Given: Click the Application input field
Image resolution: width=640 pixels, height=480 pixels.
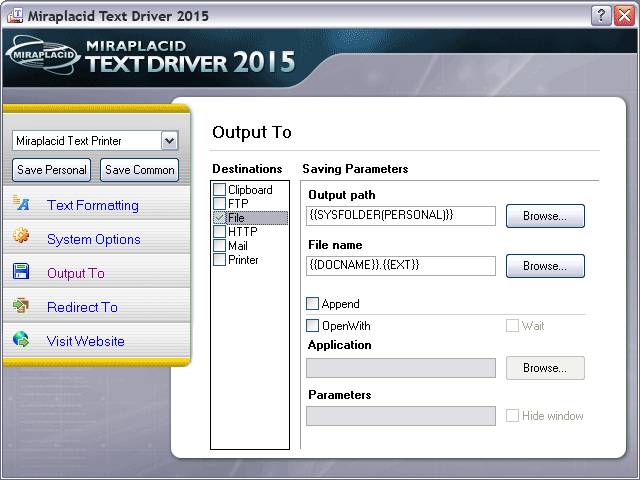Looking at the screenshot, I should [x=401, y=368].
